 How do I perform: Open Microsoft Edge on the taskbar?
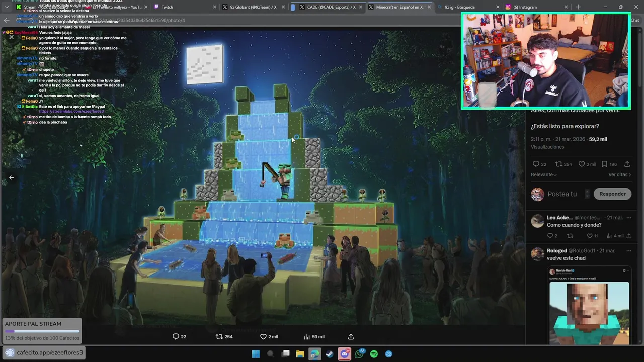click(315, 354)
